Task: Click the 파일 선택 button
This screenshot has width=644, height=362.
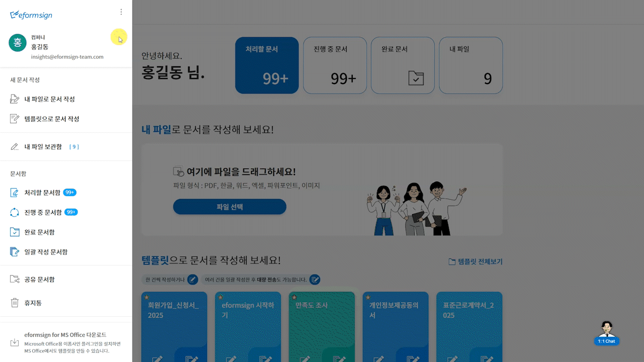Action: pyautogui.click(x=229, y=207)
